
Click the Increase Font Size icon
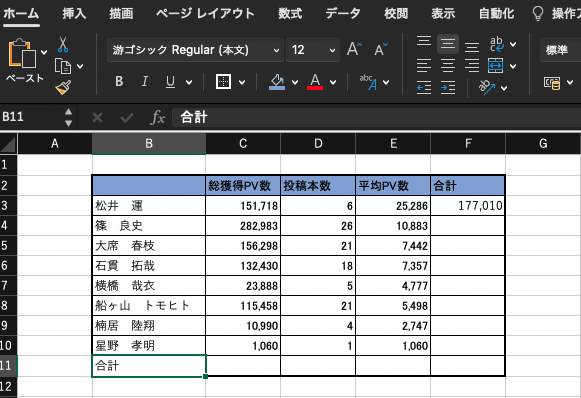tap(354, 49)
